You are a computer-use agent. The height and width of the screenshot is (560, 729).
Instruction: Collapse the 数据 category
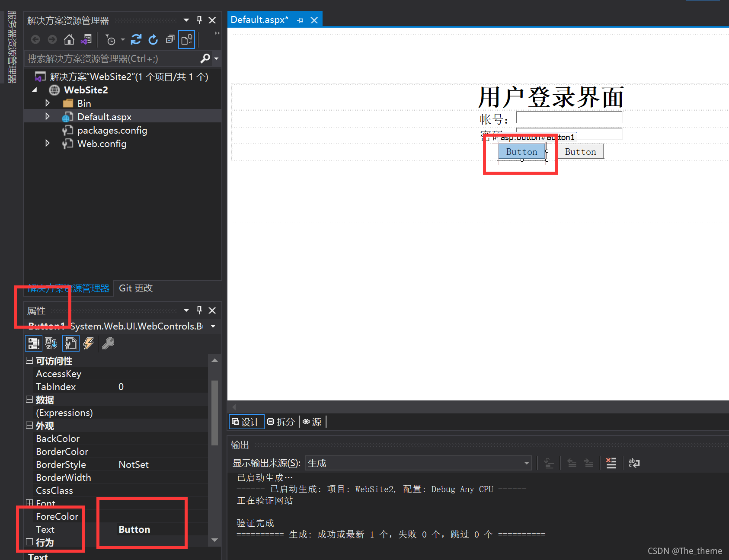(29, 399)
